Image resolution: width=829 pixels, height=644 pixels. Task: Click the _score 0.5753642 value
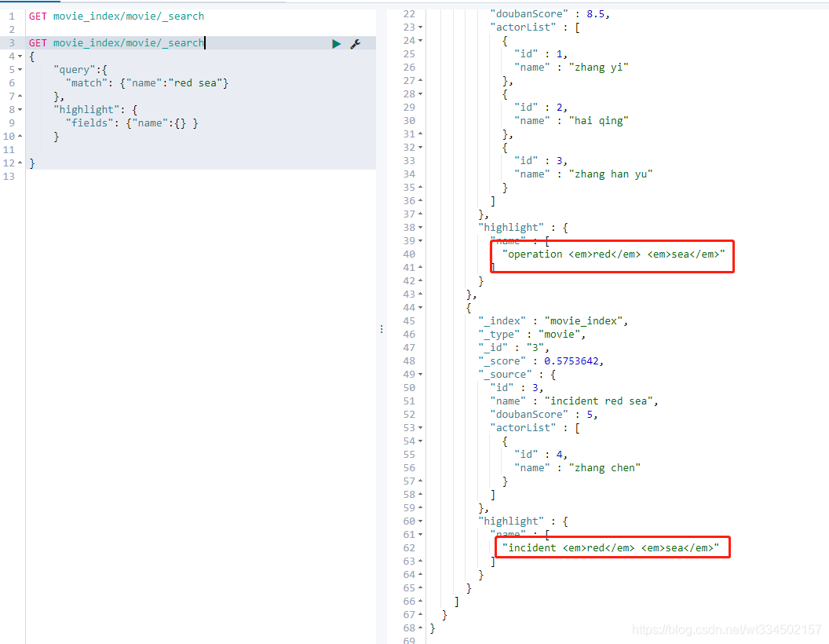point(572,361)
